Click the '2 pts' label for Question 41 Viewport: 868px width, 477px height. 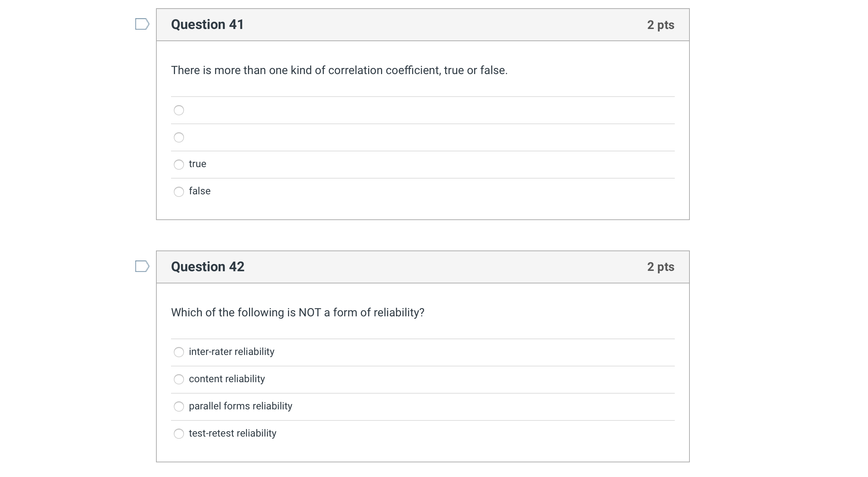point(661,24)
